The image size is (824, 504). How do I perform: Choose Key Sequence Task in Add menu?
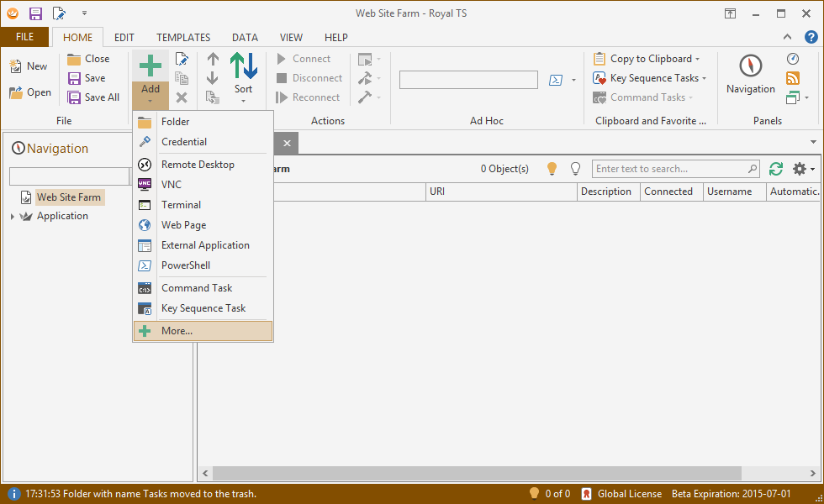pos(203,308)
